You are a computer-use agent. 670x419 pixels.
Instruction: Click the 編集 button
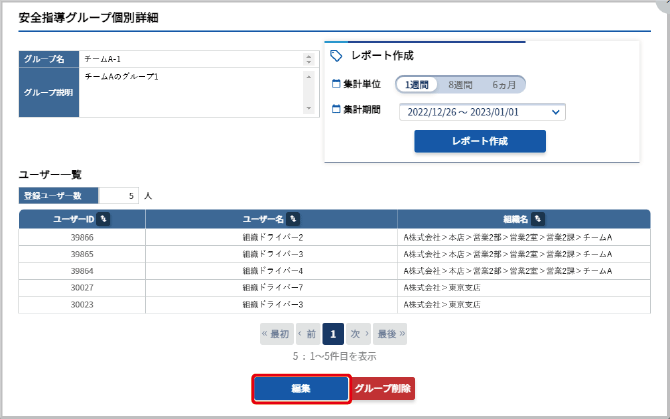pyautogui.click(x=301, y=389)
